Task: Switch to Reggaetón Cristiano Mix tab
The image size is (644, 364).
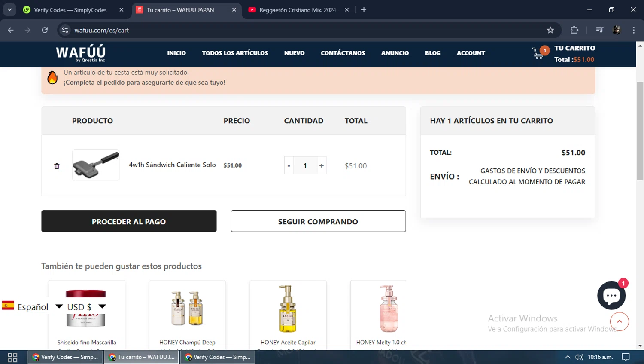Action: (298, 10)
